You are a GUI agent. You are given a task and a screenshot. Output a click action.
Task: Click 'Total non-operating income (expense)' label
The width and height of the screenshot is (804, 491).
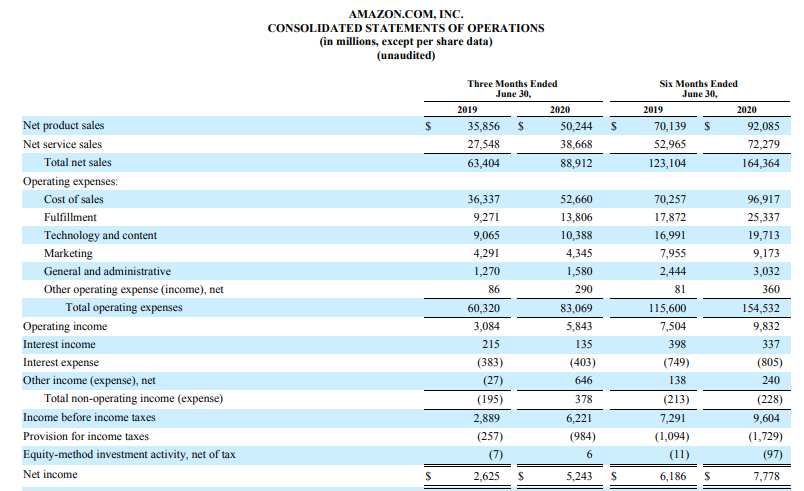click(x=133, y=398)
